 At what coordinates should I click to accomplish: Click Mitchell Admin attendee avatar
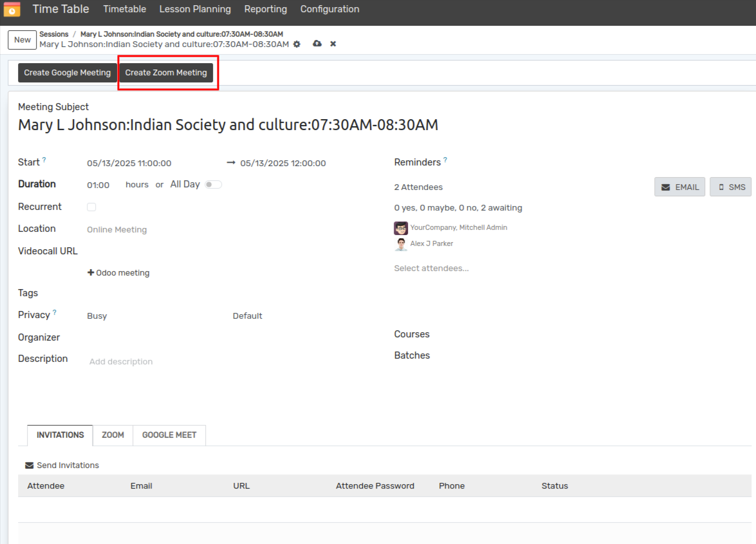point(401,228)
